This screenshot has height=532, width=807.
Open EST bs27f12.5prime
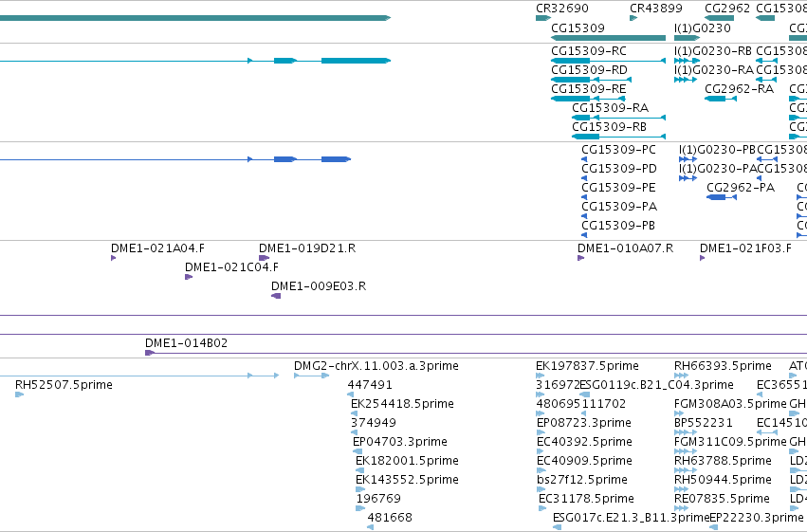pyautogui.click(x=581, y=480)
